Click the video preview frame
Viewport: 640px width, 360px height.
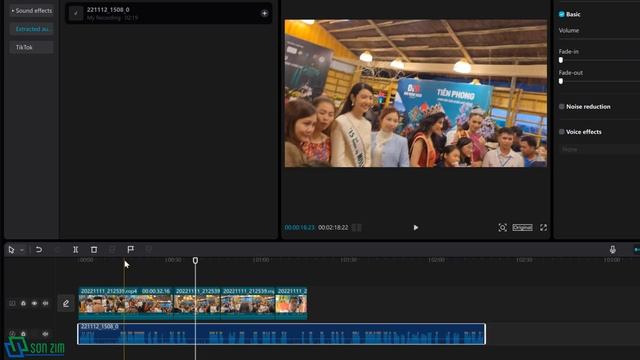click(416, 93)
